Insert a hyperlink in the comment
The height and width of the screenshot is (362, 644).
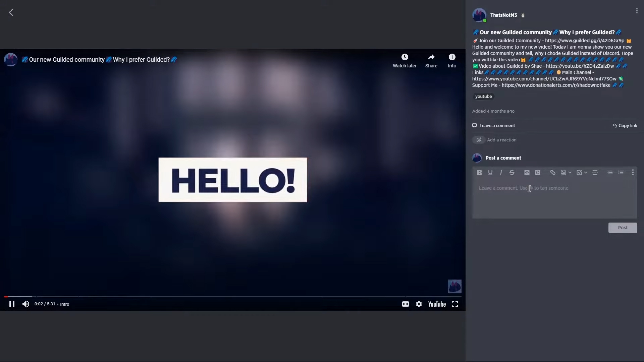tap(552, 172)
